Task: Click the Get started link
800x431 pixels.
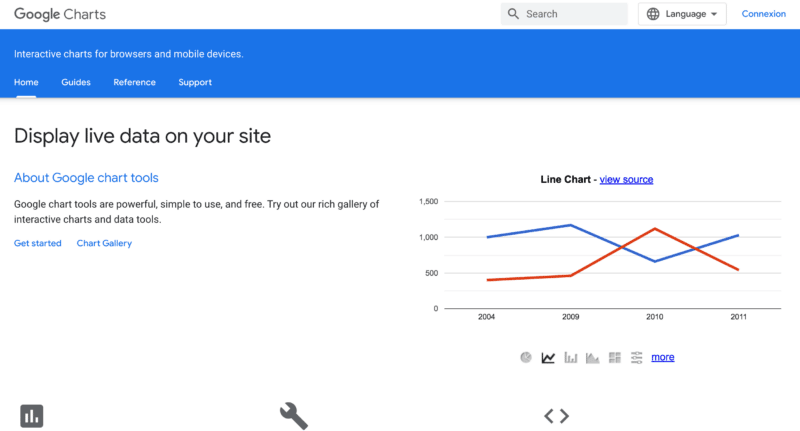Action: [x=37, y=243]
